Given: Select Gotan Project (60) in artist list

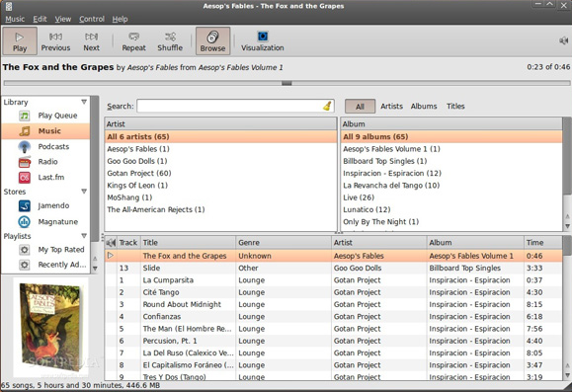Looking at the screenshot, I should tap(220, 173).
